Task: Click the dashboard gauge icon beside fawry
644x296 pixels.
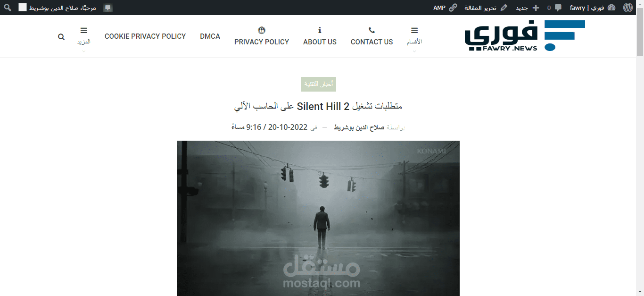Action: pos(611,8)
